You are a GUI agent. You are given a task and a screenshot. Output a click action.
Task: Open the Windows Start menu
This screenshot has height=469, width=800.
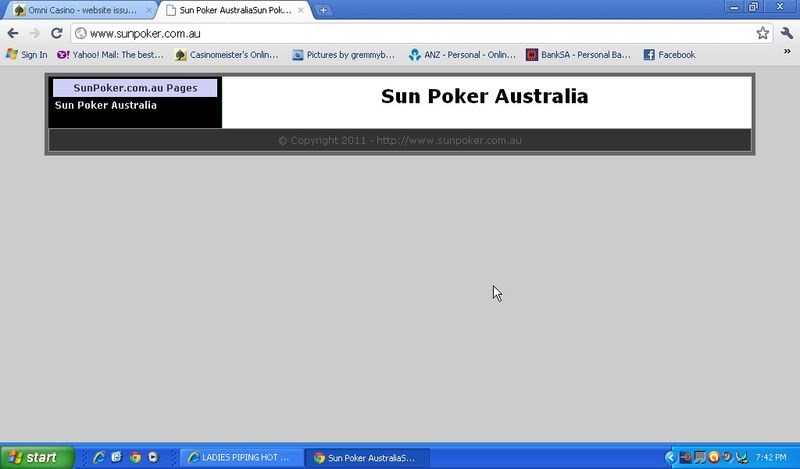[x=37, y=457]
